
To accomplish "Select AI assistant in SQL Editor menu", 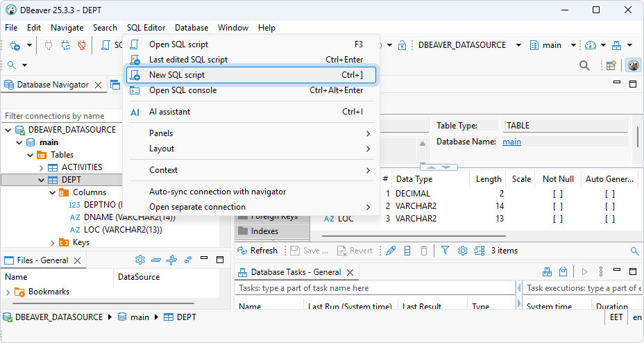I will pos(251,112).
